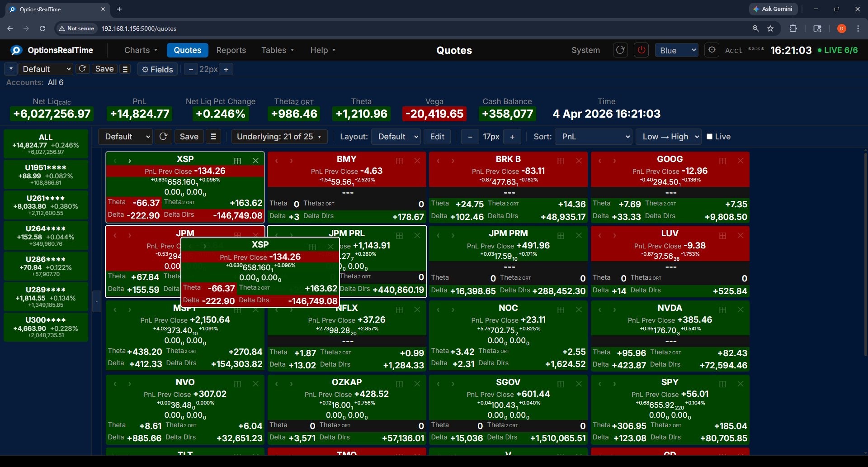868x467 pixels.
Task: Open the Charts dropdown menu
Action: (141, 50)
